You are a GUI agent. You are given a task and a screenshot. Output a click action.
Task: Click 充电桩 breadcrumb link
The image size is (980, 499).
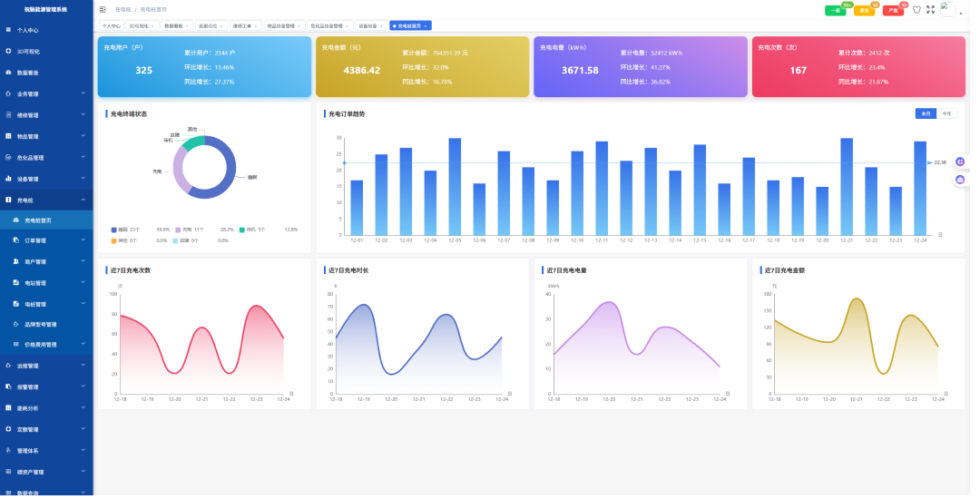click(122, 9)
